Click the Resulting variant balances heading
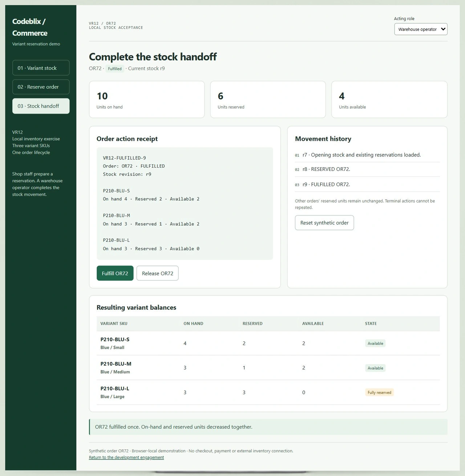Screen dimensions: 465x476 tap(136, 308)
